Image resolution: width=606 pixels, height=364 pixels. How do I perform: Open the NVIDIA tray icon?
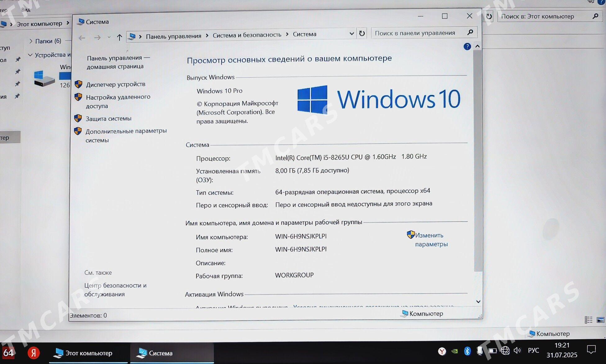tap(455, 351)
